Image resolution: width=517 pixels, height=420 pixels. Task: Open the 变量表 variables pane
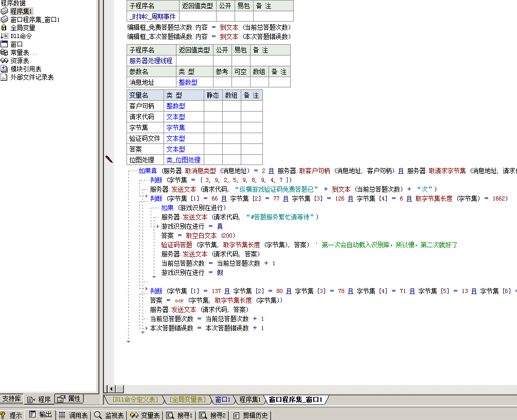click(x=145, y=415)
